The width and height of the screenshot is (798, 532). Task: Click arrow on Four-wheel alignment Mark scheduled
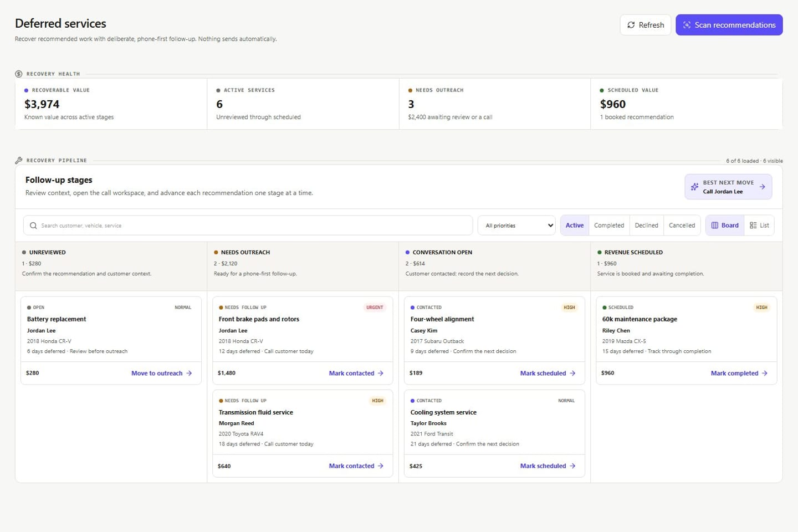[572, 373]
